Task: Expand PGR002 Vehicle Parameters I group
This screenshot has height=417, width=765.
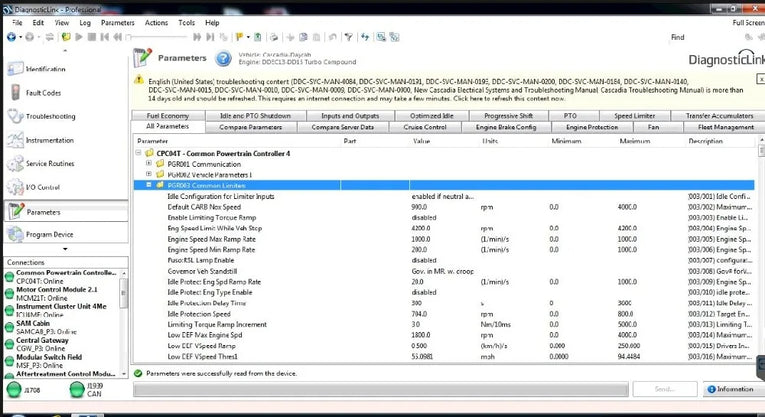Action: (149, 174)
